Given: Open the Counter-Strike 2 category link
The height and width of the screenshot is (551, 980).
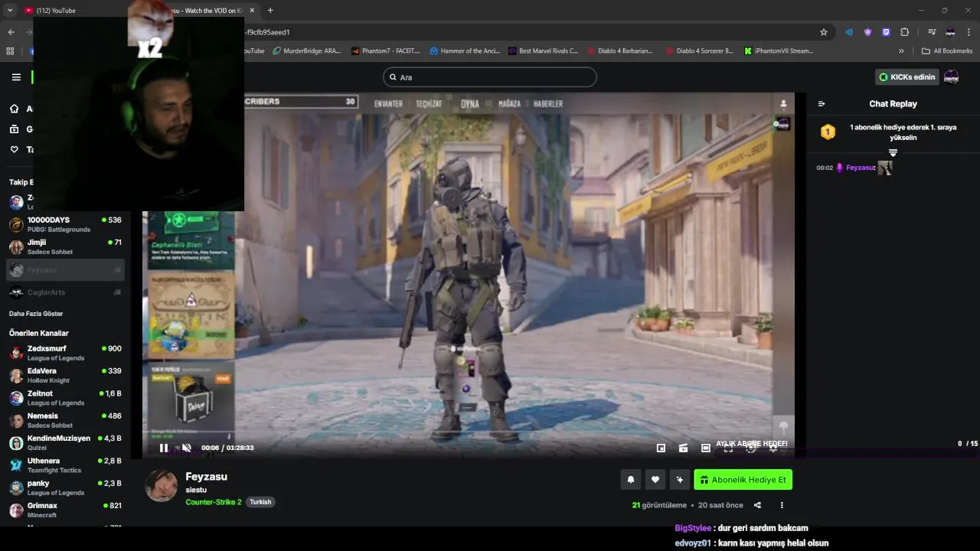Looking at the screenshot, I should tap(214, 502).
